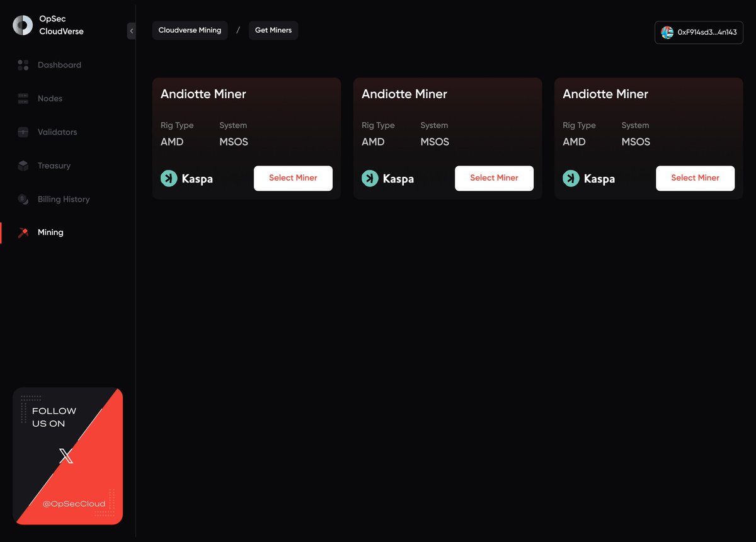Select Miner on the first Andiotte card
Viewport: 756px width, 542px height.
[293, 178]
